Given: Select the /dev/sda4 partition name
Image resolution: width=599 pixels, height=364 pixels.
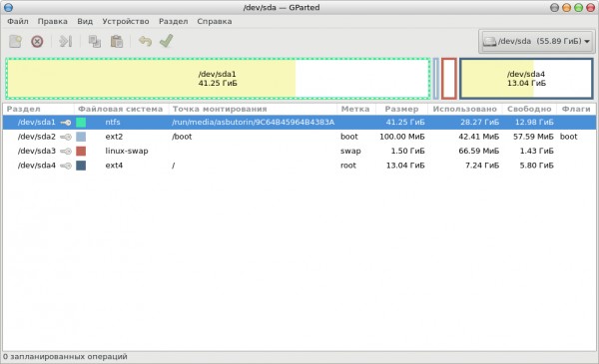Looking at the screenshot, I should pos(37,166).
